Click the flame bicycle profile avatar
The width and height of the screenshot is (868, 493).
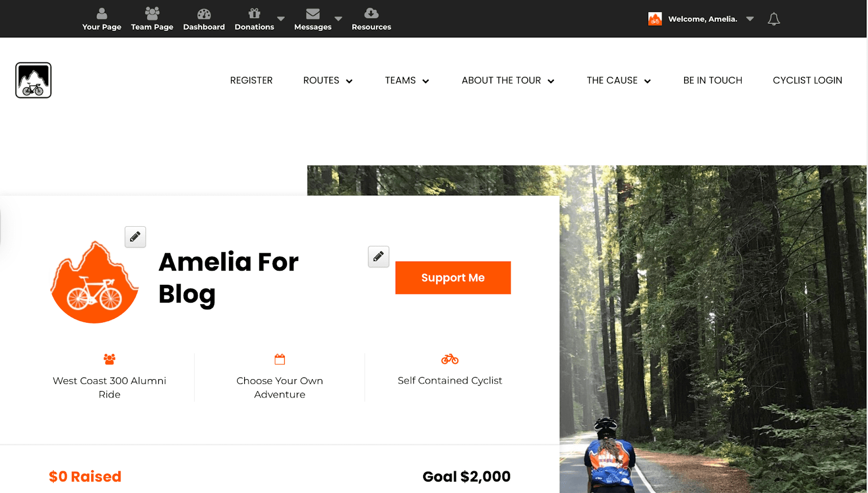[x=94, y=282]
